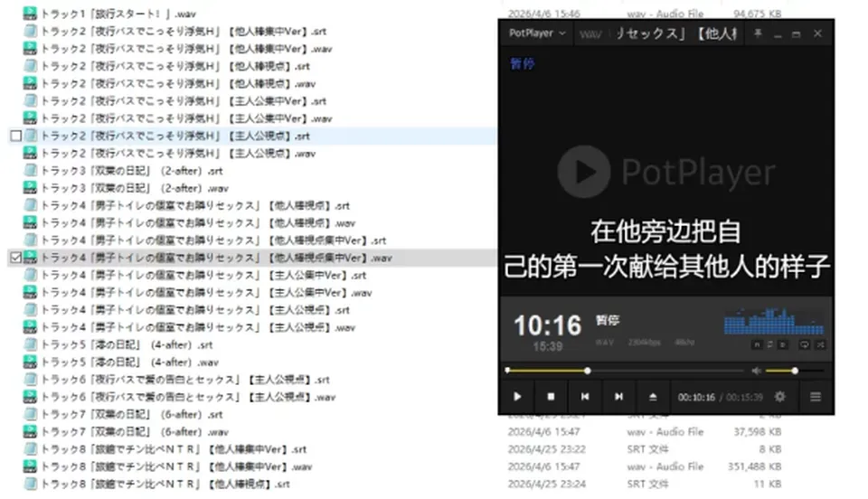Click the icon of トラック4 【主人公集中Ver】.srt

coord(30,276)
